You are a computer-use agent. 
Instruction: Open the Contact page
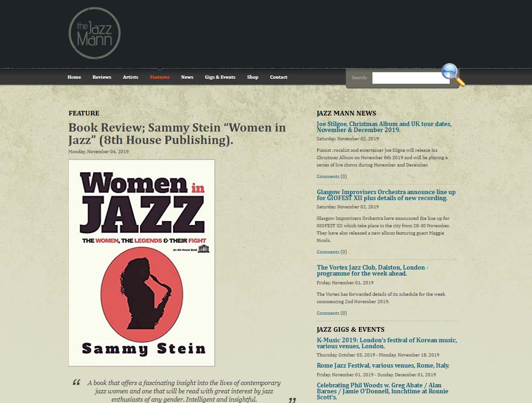[x=279, y=77]
